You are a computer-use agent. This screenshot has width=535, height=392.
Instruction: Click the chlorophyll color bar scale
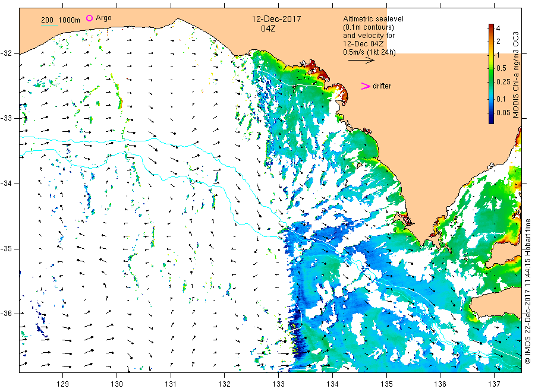coord(491,74)
